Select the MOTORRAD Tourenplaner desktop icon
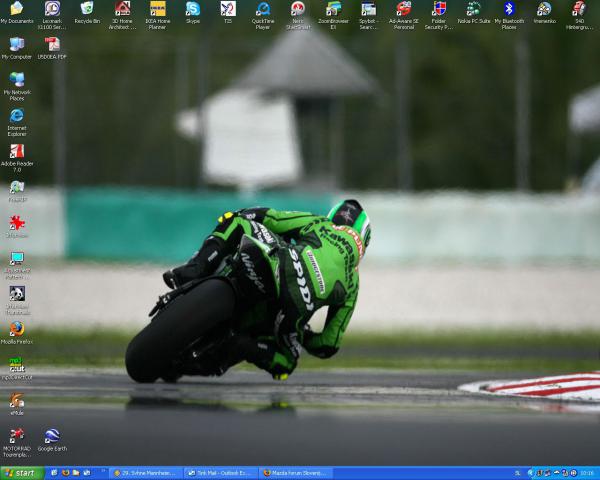This screenshot has height=480, width=600. tap(17, 435)
